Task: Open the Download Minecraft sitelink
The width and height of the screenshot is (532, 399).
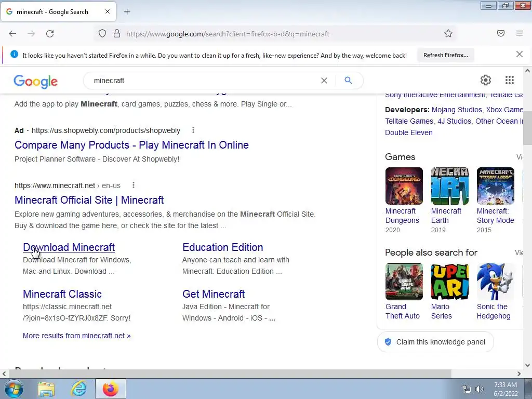Action: pos(69,247)
